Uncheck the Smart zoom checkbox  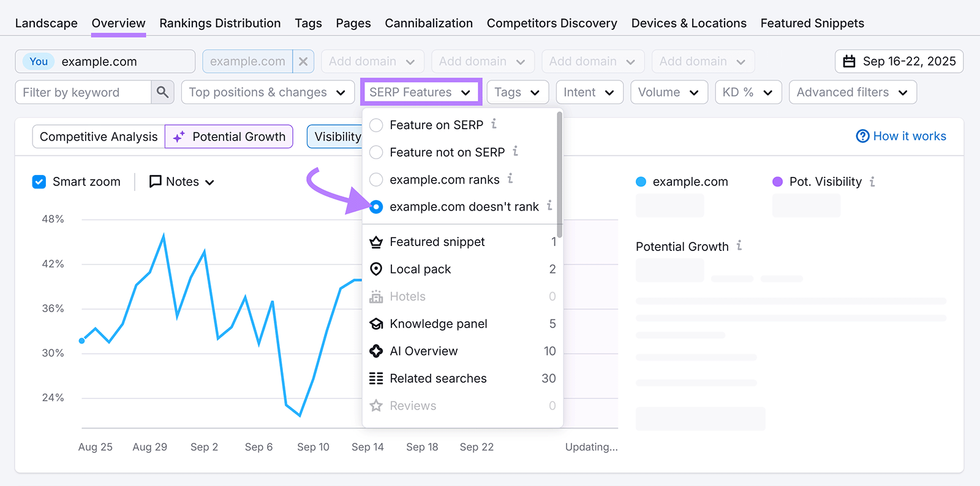[x=39, y=182]
